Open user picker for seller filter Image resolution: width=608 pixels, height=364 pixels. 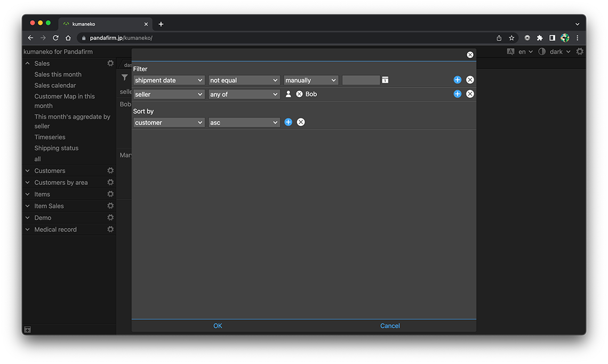tap(289, 94)
